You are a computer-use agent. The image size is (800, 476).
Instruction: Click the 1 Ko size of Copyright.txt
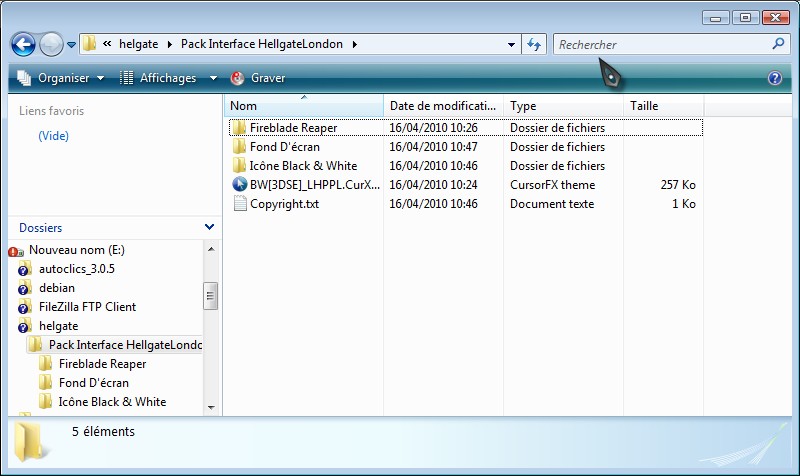click(x=684, y=204)
